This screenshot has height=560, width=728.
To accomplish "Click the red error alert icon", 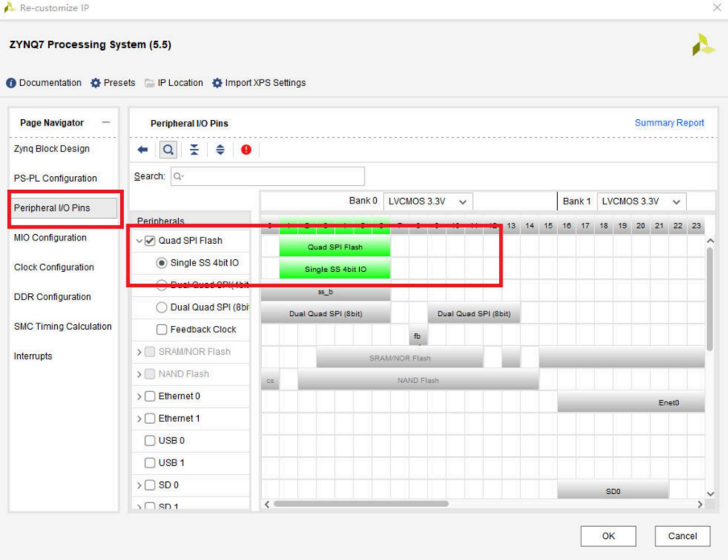I will click(x=246, y=150).
